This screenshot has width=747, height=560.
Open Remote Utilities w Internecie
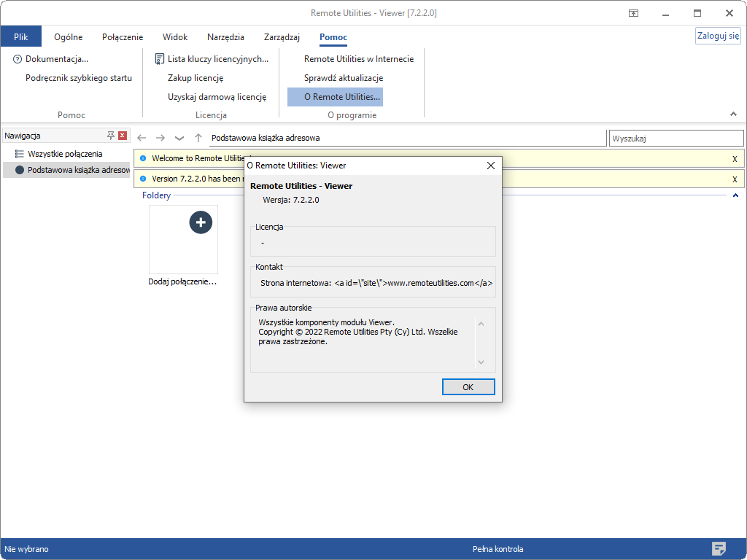coord(359,59)
